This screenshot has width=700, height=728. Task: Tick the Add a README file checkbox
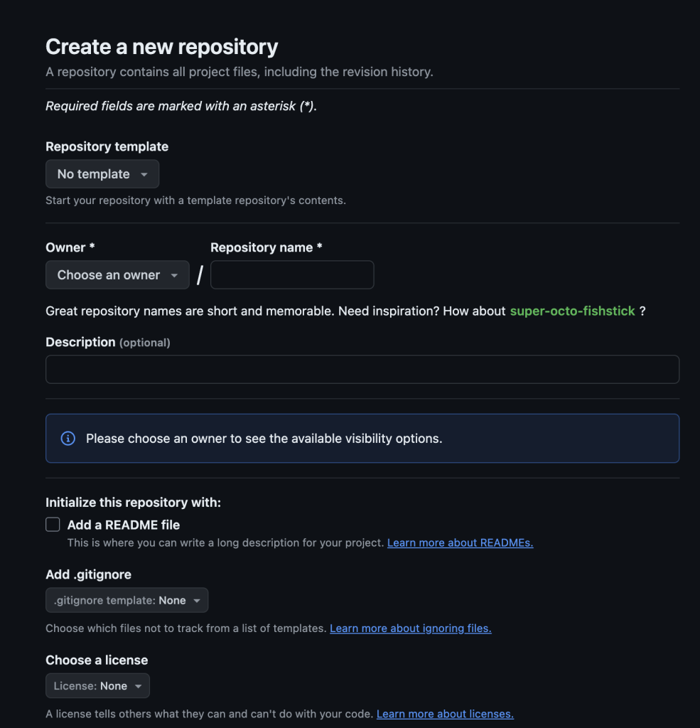(x=53, y=525)
